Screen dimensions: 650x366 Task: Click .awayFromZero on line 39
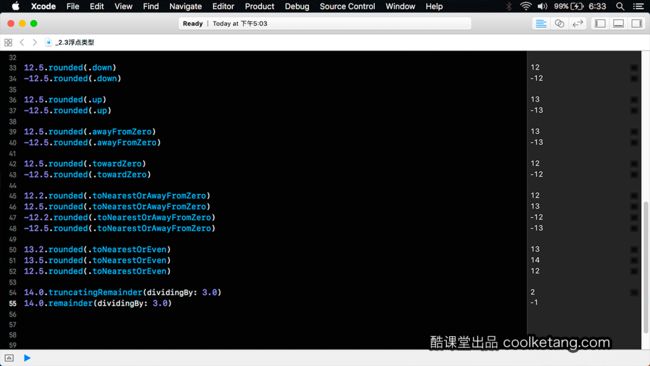120,131
